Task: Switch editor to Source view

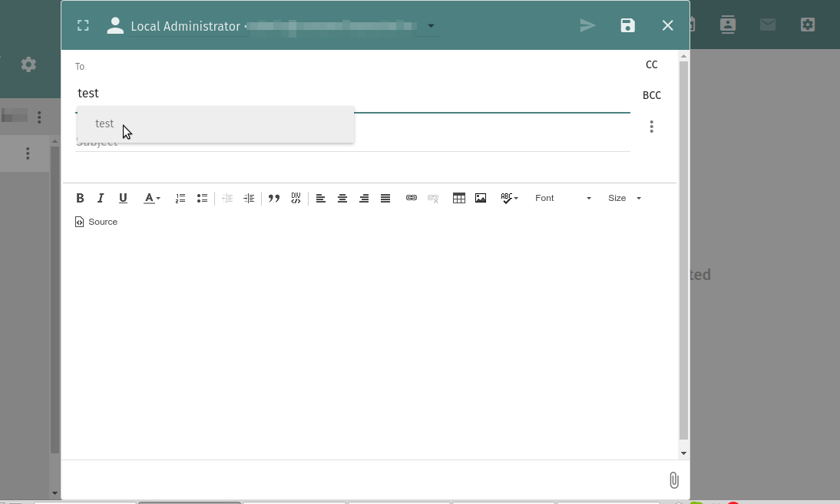Action: 97,222
